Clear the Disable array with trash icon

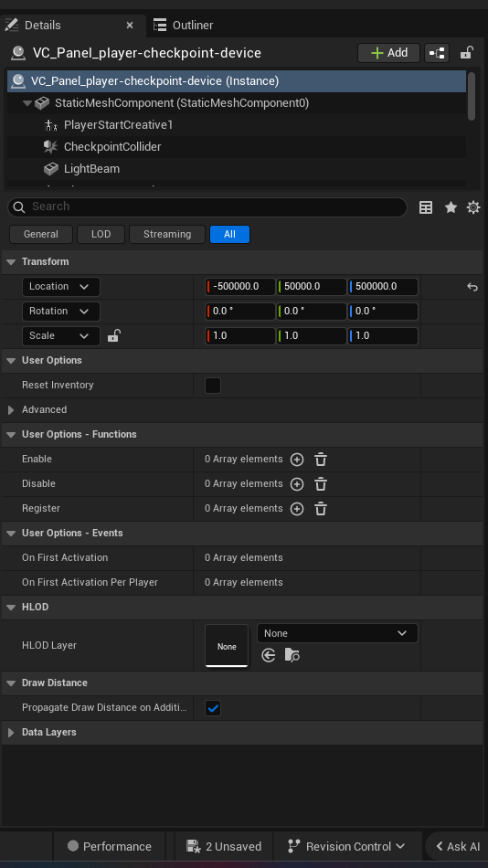pos(321,484)
